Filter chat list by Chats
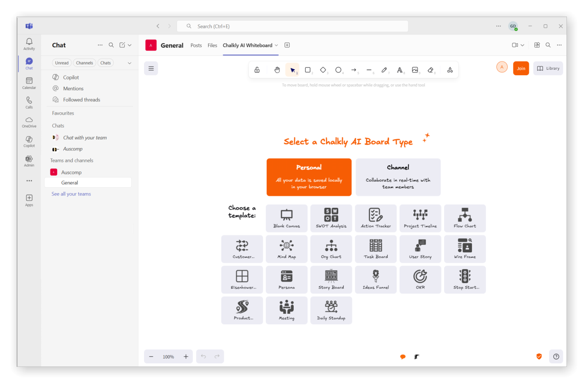588x388 pixels. coord(105,63)
